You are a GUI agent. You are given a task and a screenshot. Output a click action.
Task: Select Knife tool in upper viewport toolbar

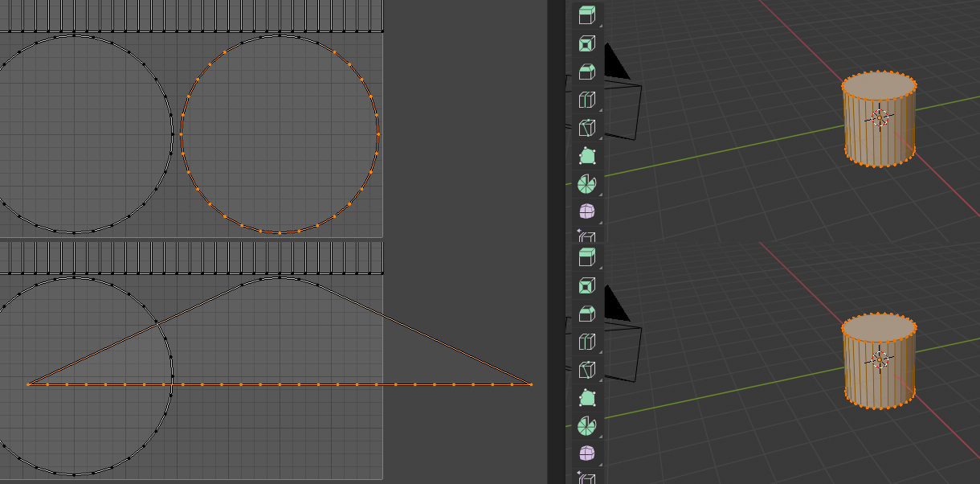(x=587, y=128)
